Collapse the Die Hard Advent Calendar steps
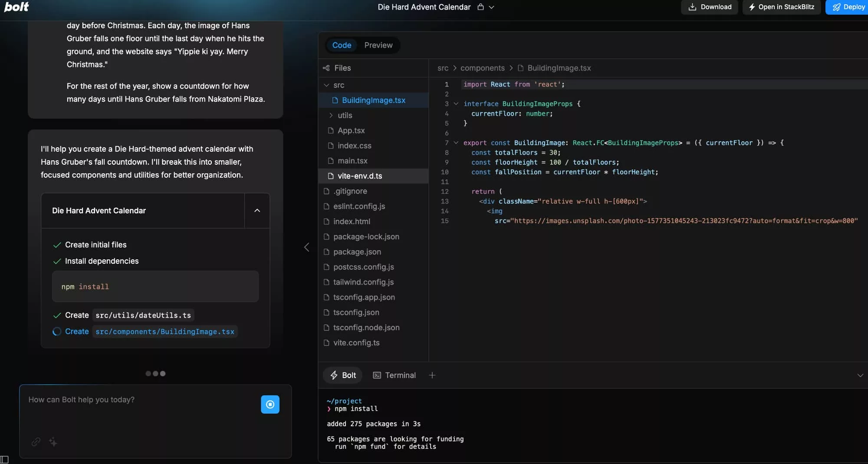 click(x=257, y=211)
